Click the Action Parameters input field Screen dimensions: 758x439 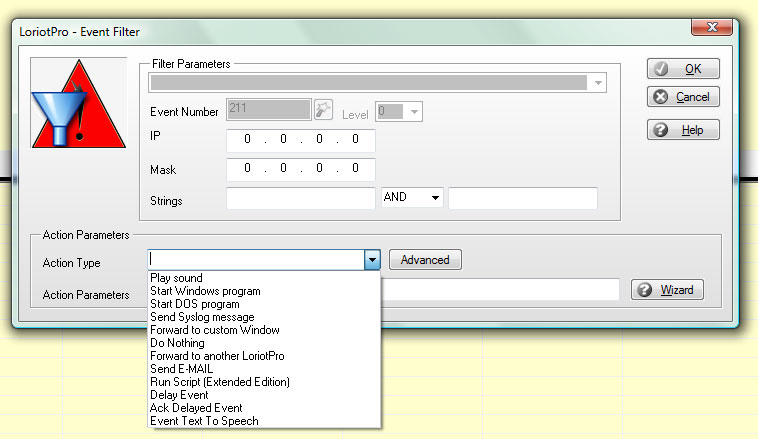pos(500,290)
